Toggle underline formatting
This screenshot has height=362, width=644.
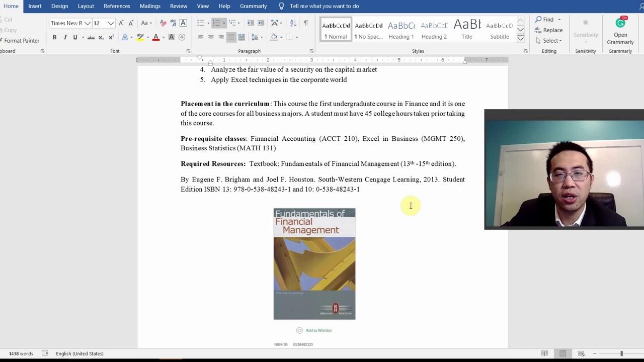pos(75,37)
